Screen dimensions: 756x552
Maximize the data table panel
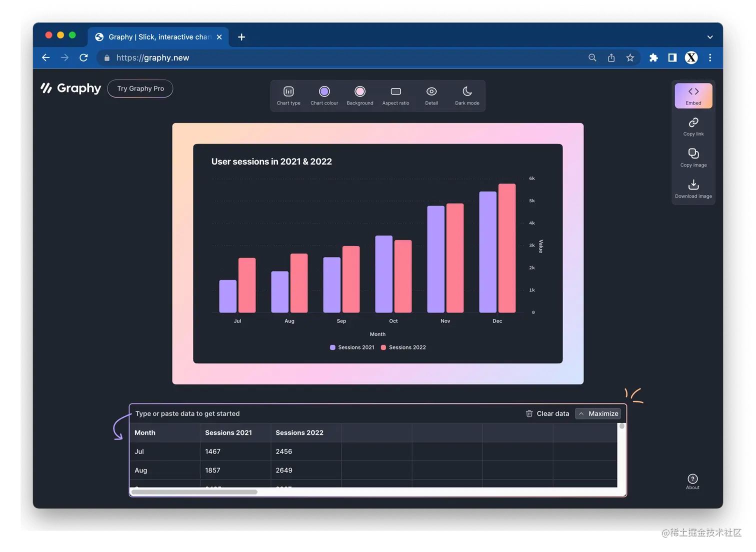point(598,413)
